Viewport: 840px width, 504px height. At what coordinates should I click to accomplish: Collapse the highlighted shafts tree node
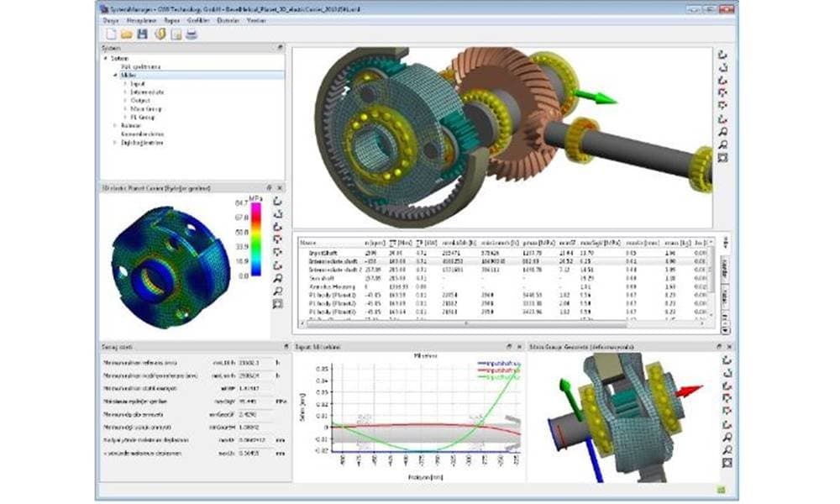[114, 75]
